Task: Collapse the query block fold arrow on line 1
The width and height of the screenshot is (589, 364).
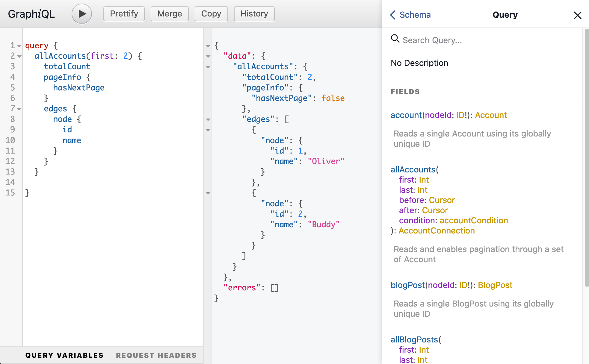Action: tap(19, 46)
